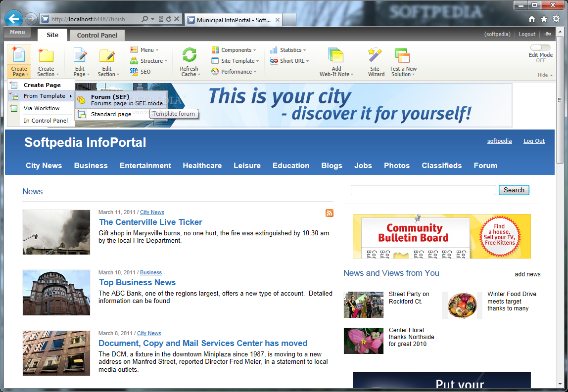Click the Edit Page pencil icon
The image size is (568, 392).
click(80, 55)
